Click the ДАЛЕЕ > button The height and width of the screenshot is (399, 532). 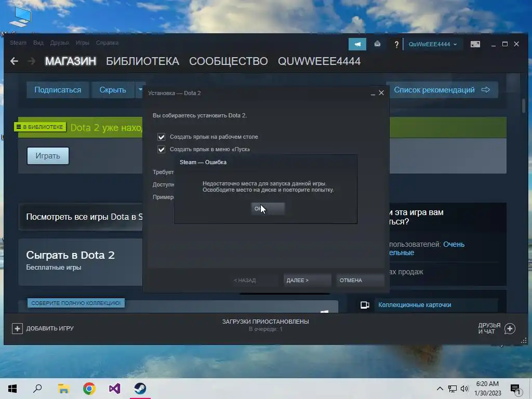(307, 280)
